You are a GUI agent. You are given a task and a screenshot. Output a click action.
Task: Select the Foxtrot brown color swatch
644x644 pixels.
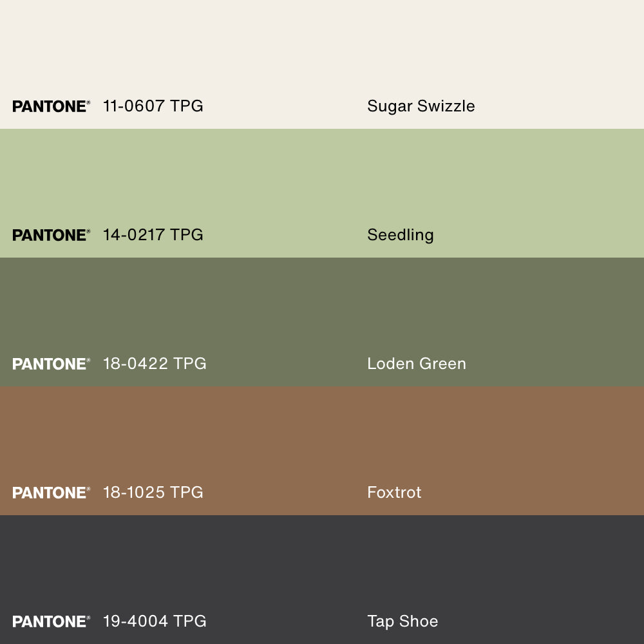322,451
